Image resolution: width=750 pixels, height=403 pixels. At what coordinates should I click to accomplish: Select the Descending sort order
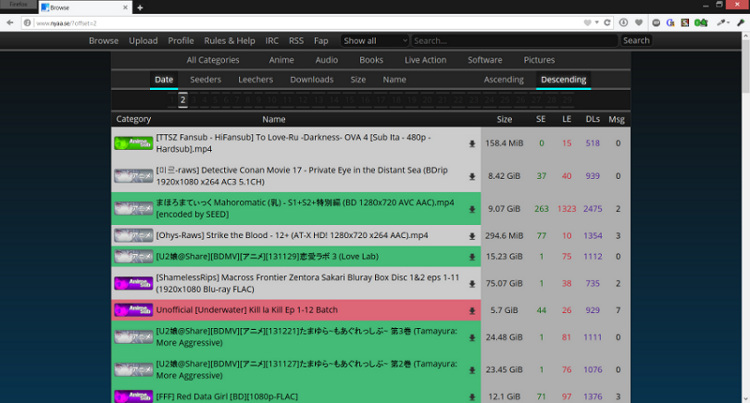coord(563,80)
